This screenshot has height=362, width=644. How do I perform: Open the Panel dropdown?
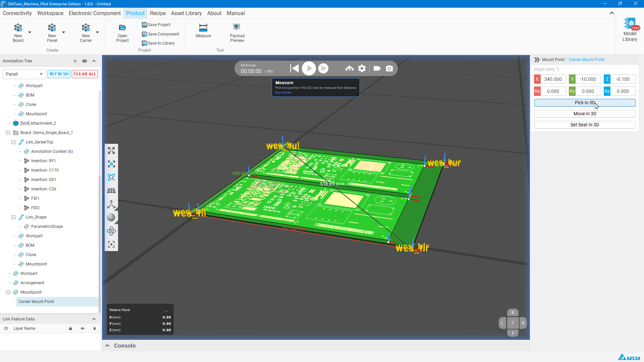24,74
